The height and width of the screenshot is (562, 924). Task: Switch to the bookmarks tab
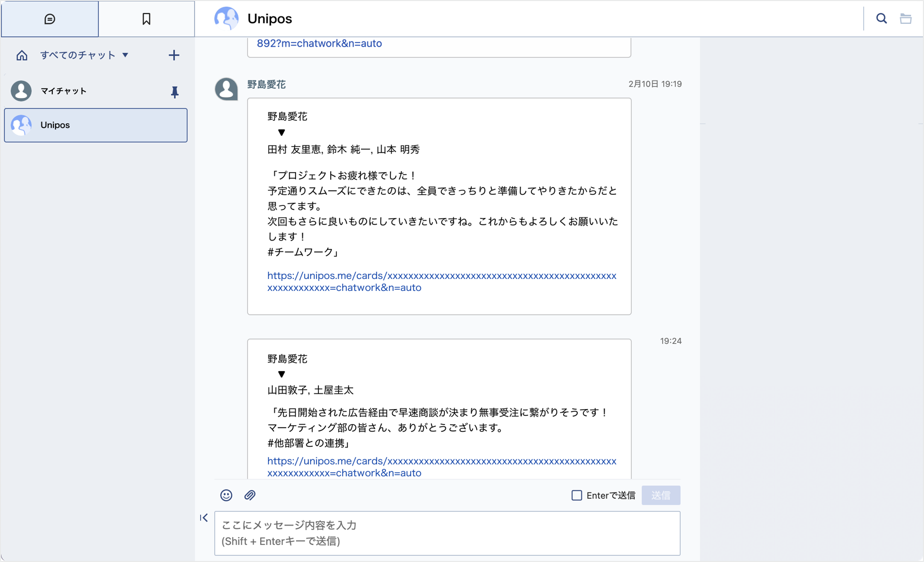(146, 19)
